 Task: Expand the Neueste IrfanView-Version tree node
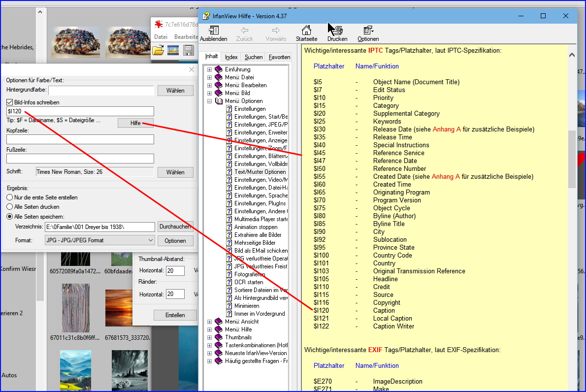click(209, 353)
